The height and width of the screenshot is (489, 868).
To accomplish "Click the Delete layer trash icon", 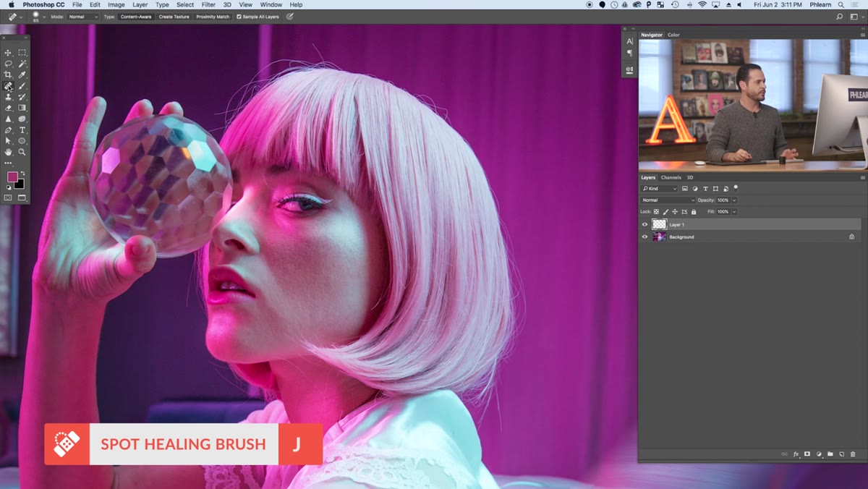I will point(853,454).
